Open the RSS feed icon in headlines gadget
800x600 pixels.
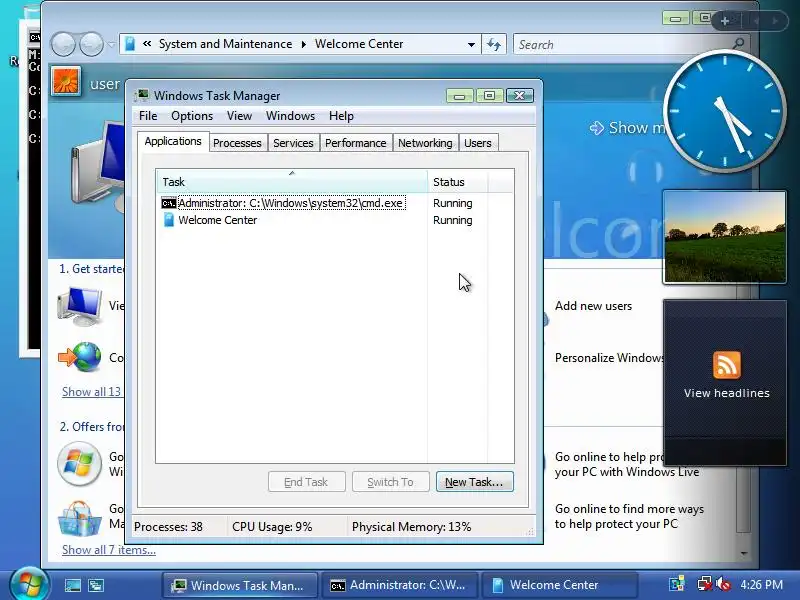[727, 365]
